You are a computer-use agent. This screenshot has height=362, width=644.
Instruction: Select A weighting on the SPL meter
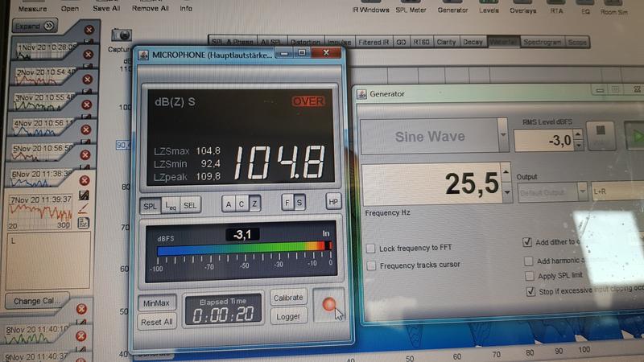[229, 204]
